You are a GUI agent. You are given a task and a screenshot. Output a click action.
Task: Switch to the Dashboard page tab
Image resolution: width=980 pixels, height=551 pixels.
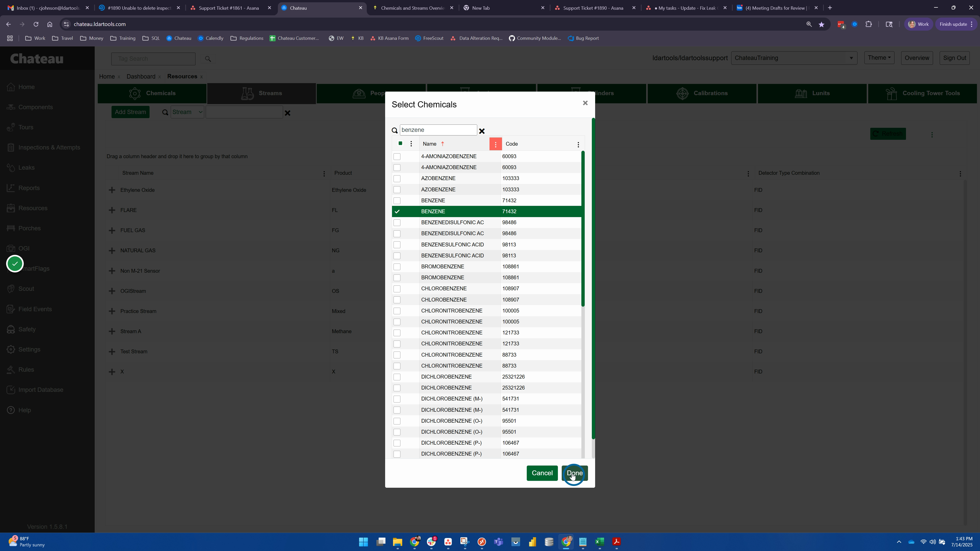coord(141,77)
